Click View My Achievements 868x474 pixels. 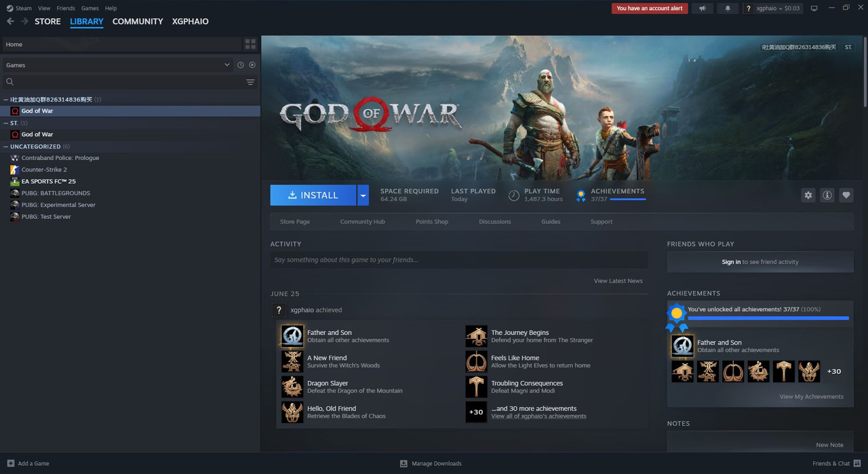coord(812,397)
